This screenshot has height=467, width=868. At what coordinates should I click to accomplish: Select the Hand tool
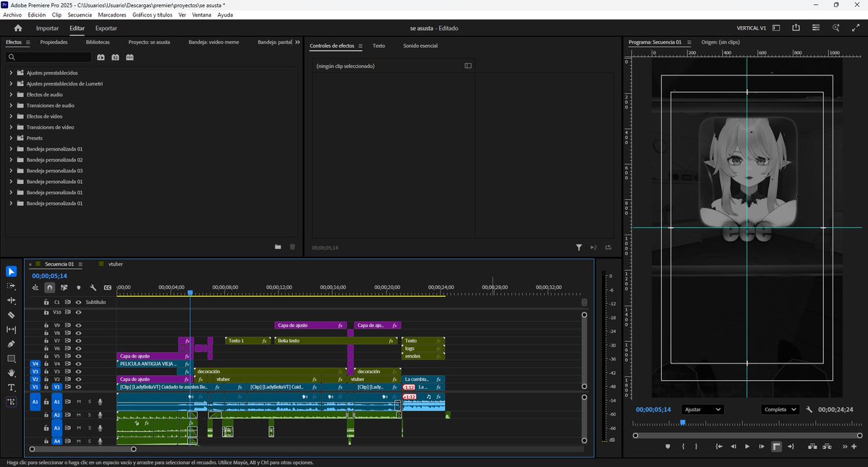11,373
